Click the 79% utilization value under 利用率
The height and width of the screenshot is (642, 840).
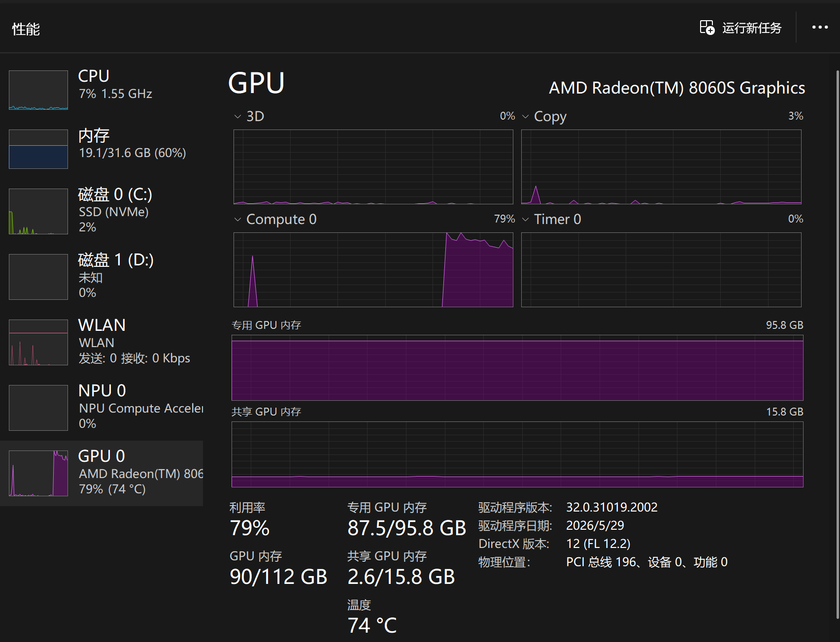coord(250,528)
